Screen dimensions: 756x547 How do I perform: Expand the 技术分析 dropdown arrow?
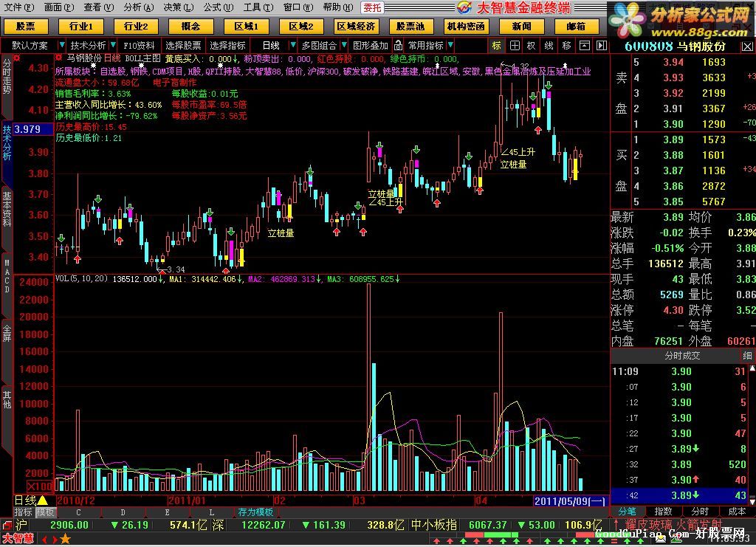tap(113, 45)
